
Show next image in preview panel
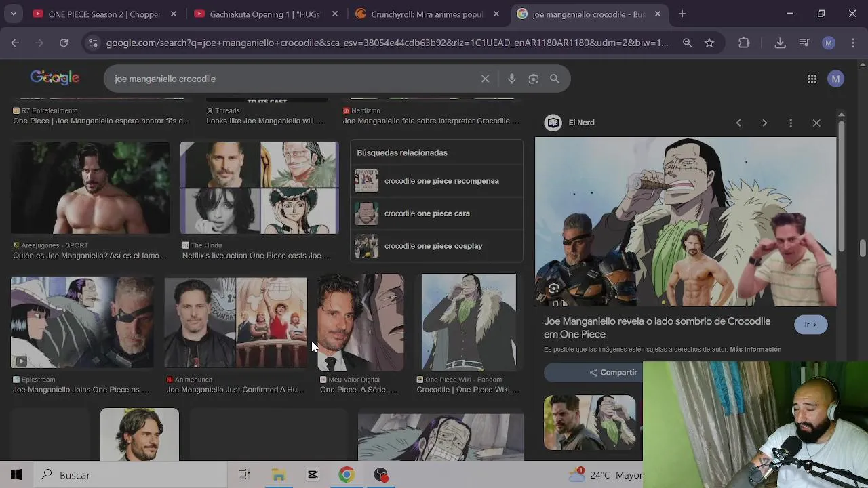click(x=764, y=123)
